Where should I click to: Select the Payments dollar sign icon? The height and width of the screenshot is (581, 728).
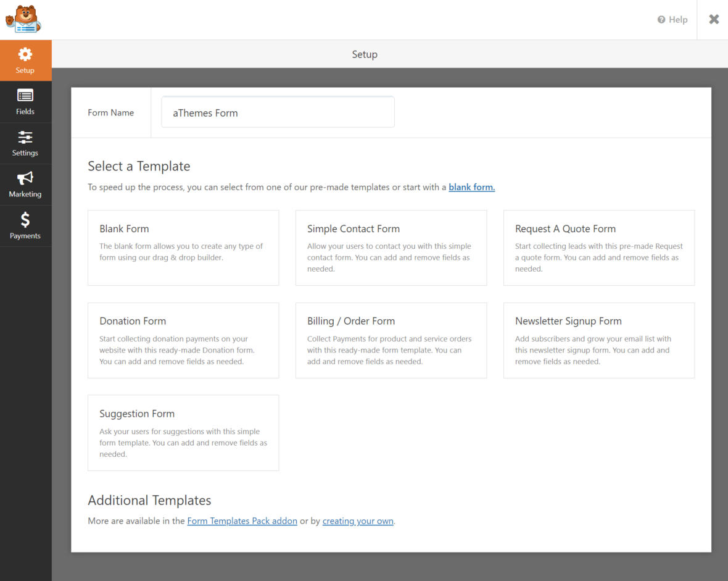(x=25, y=220)
